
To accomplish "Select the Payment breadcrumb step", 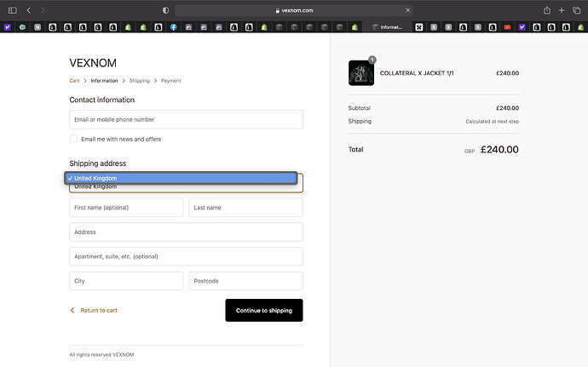I will pos(171,81).
